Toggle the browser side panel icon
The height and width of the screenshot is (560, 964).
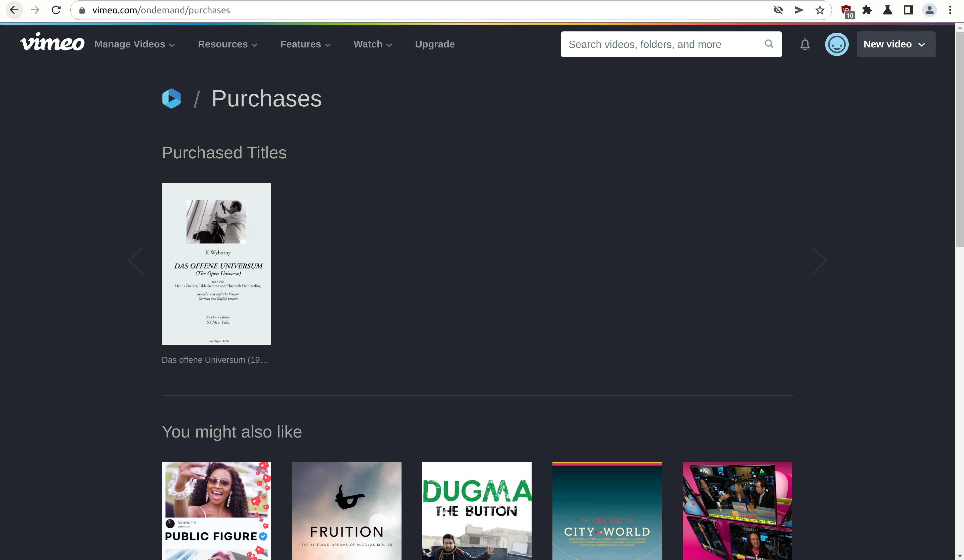(x=909, y=10)
